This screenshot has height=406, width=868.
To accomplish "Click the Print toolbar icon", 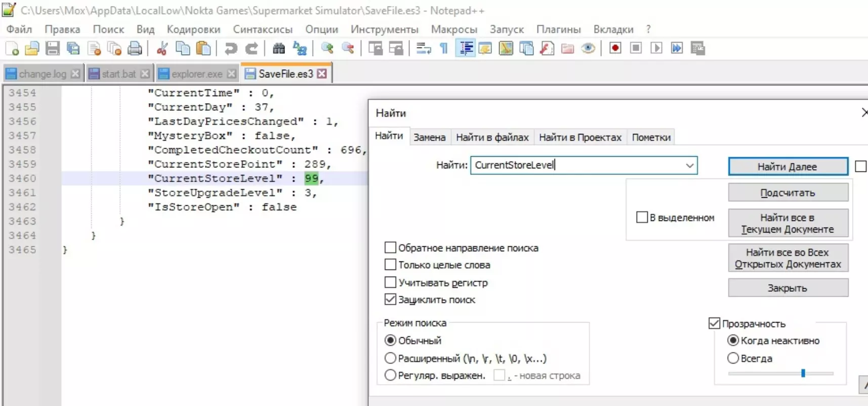I will [x=135, y=49].
